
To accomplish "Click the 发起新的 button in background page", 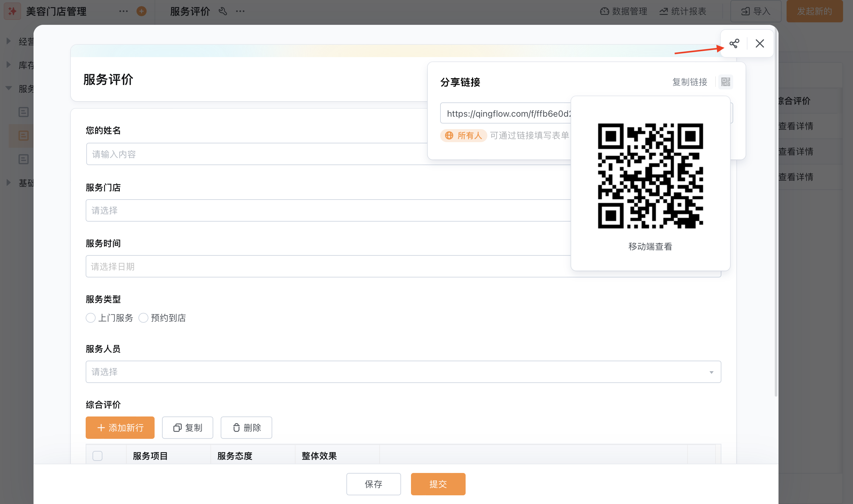I will tap(814, 11).
